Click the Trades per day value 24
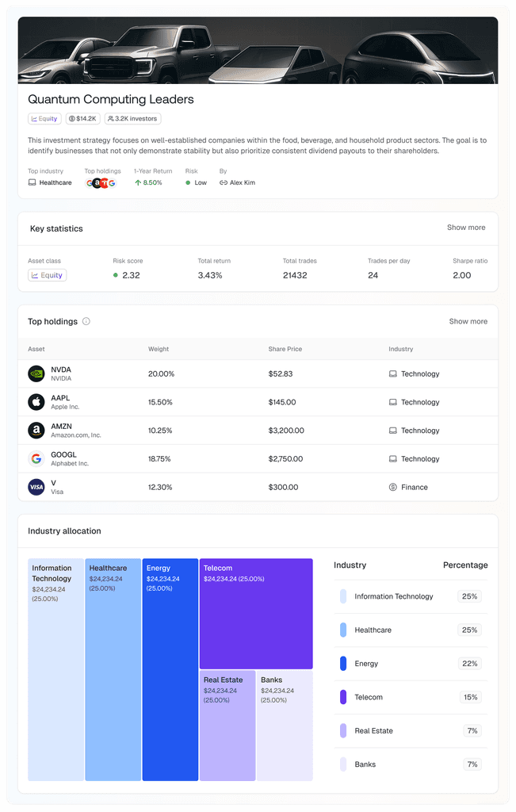 click(373, 275)
